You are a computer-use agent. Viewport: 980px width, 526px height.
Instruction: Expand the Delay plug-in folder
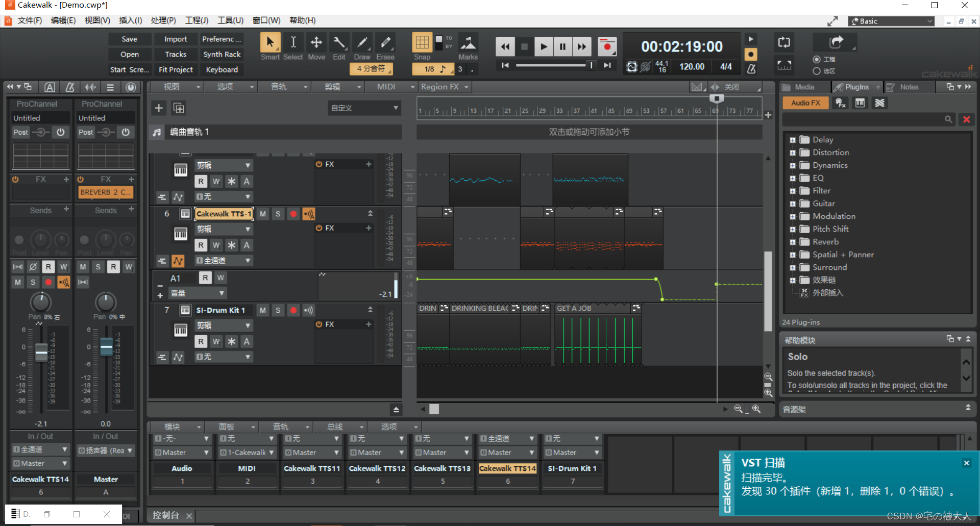(x=793, y=140)
